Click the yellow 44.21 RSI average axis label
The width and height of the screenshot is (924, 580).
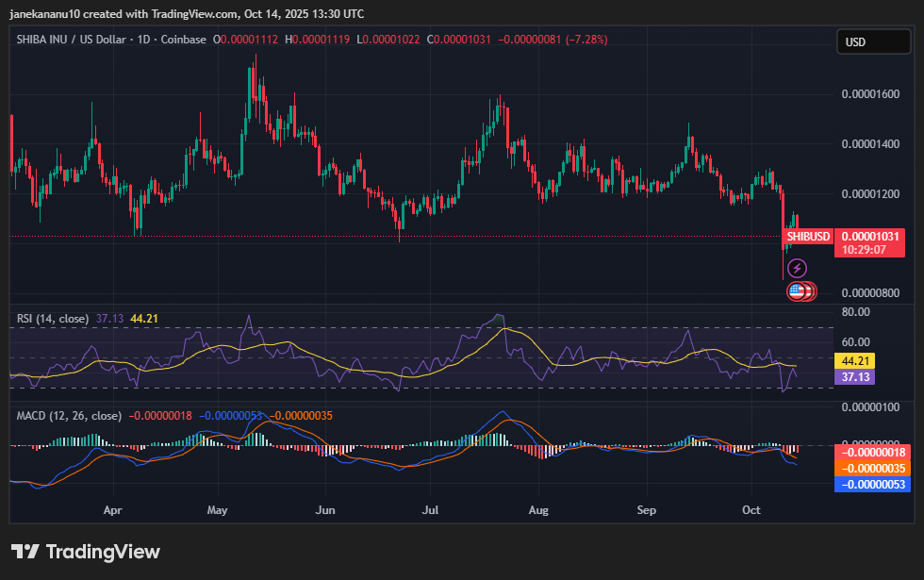pos(855,360)
